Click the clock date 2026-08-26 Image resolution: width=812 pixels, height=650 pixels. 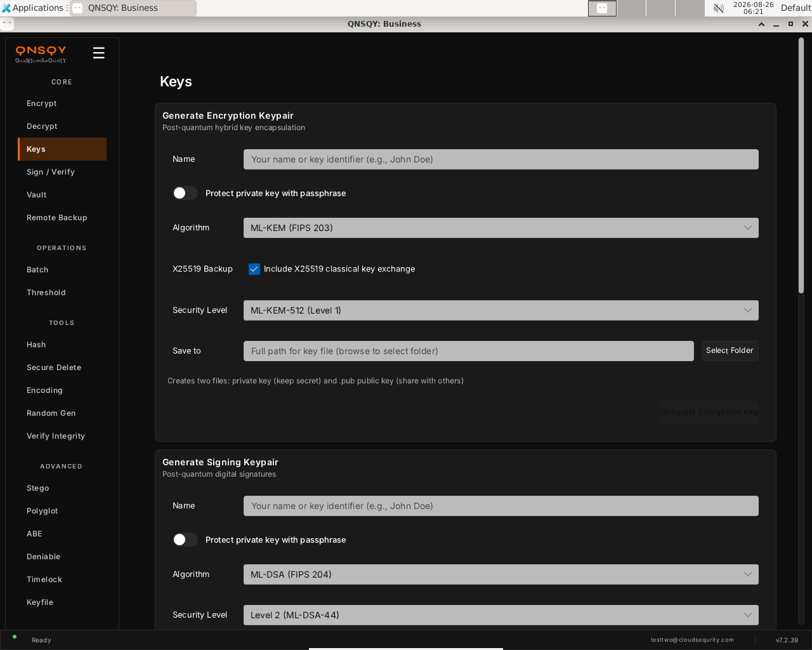753,4
